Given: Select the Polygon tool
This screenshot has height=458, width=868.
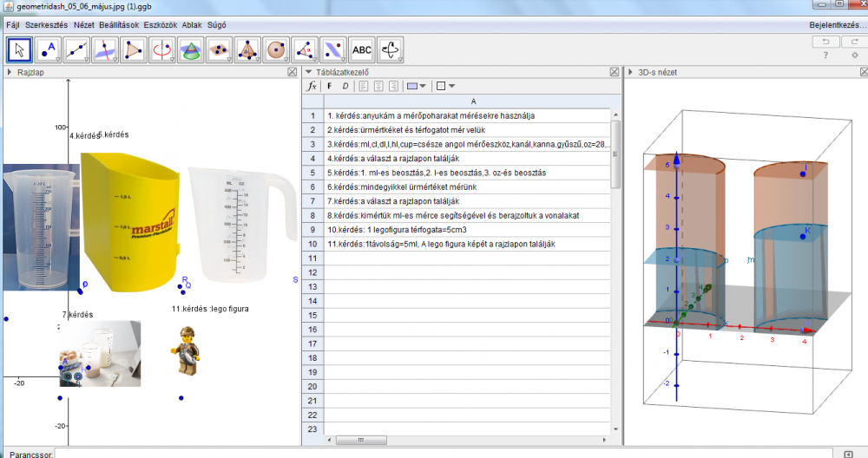Looking at the screenshot, I should pyautogui.click(x=134, y=49).
